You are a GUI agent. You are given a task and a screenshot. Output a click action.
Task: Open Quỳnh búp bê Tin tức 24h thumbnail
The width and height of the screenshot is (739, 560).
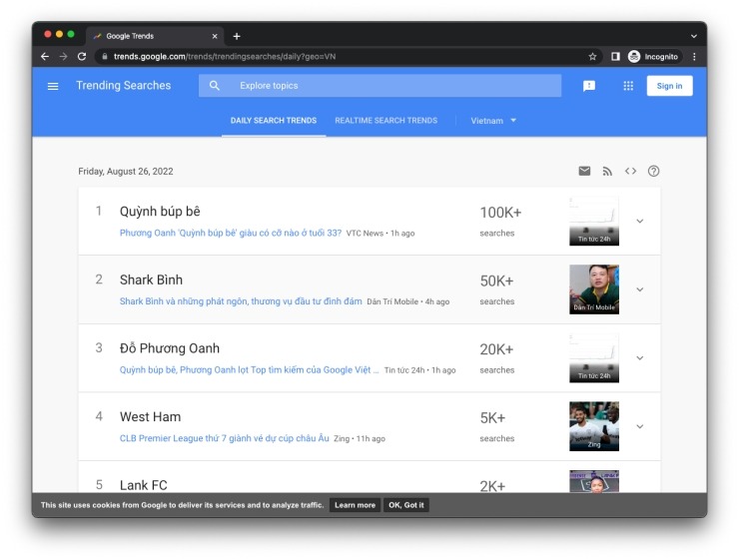pyautogui.click(x=594, y=221)
